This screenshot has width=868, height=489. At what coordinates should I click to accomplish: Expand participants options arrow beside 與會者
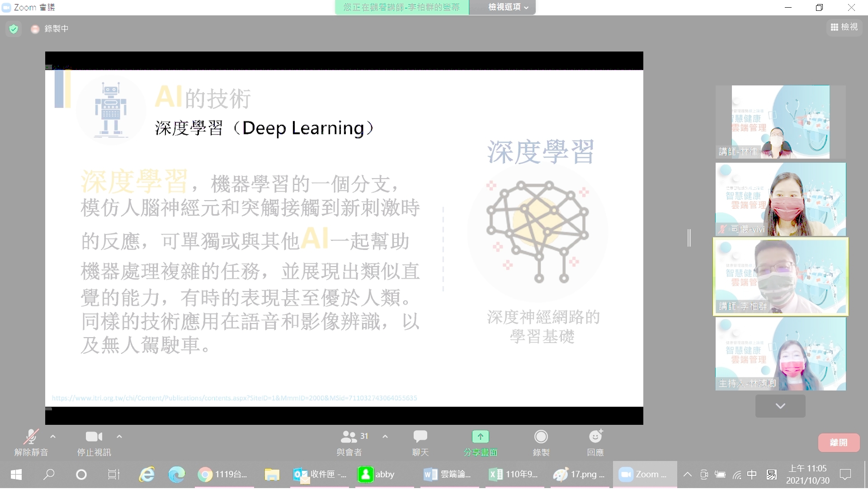pyautogui.click(x=385, y=437)
